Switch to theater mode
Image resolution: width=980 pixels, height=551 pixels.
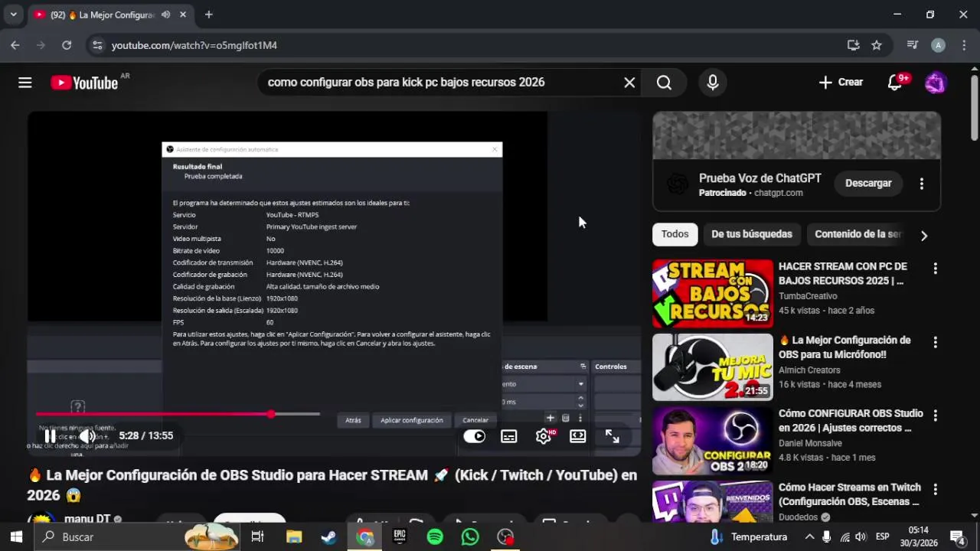click(x=578, y=436)
